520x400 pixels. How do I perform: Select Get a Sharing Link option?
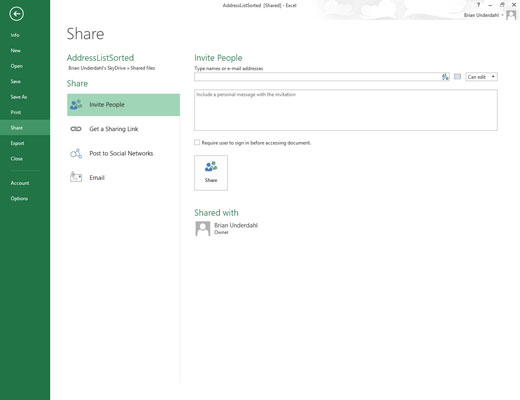[123, 129]
